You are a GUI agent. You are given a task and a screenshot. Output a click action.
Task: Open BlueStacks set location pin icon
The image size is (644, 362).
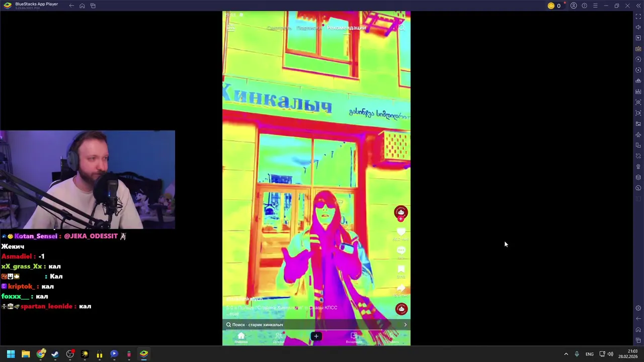(x=638, y=166)
